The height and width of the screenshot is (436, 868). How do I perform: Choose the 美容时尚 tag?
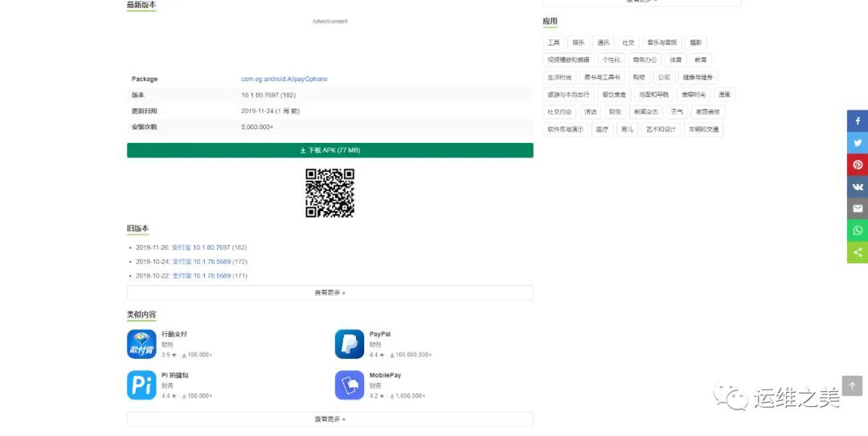pos(694,95)
